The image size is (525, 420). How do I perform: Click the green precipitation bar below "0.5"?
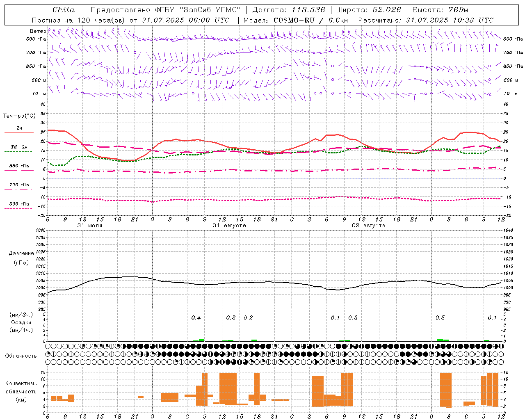pyautogui.click(x=440, y=340)
